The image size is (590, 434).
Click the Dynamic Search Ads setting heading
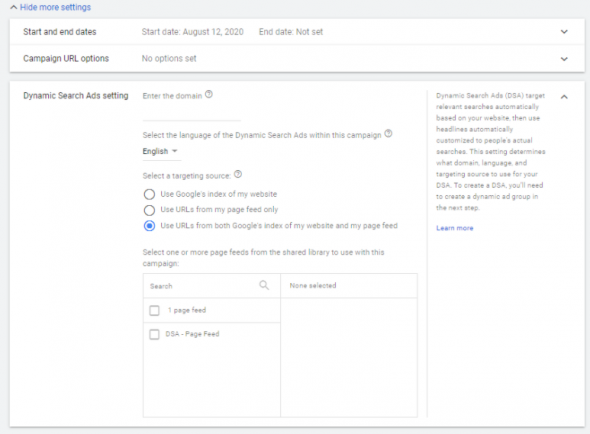(x=76, y=96)
